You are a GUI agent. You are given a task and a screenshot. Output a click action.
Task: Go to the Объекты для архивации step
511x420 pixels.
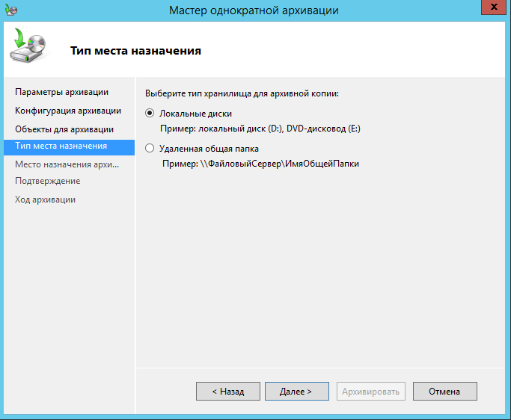tap(64, 129)
